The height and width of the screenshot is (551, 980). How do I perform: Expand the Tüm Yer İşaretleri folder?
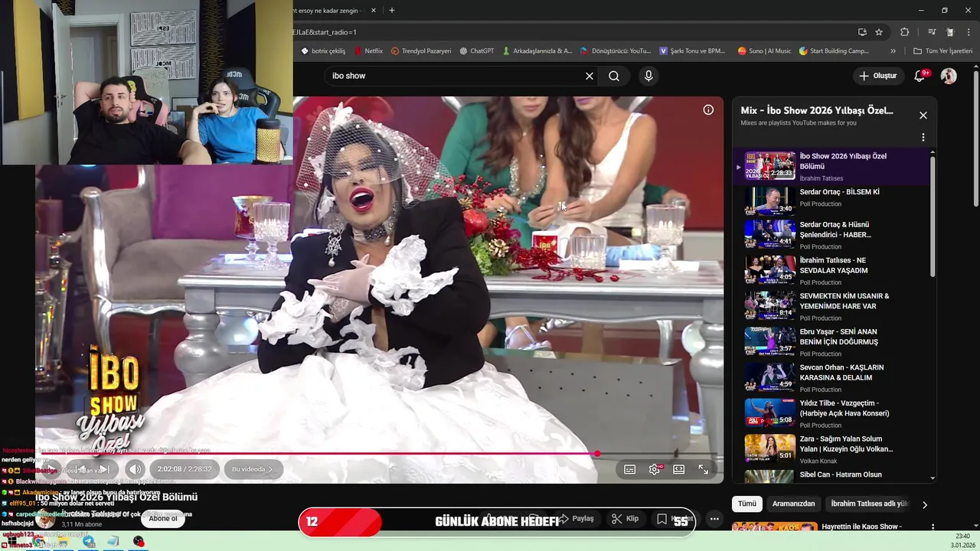(x=942, y=51)
